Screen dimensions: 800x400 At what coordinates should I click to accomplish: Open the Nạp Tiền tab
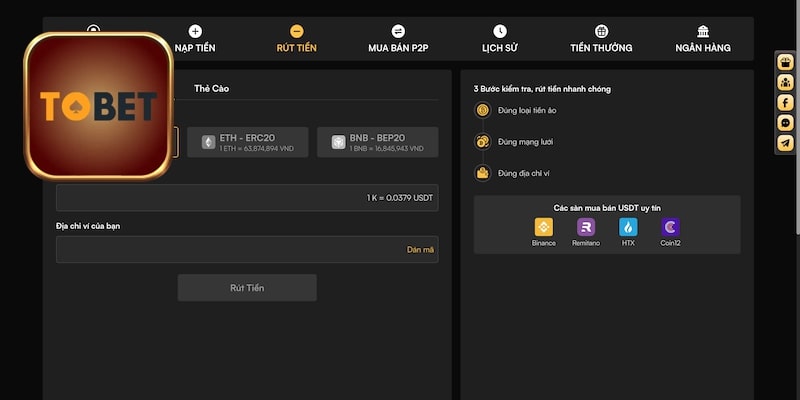pos(195,39)
